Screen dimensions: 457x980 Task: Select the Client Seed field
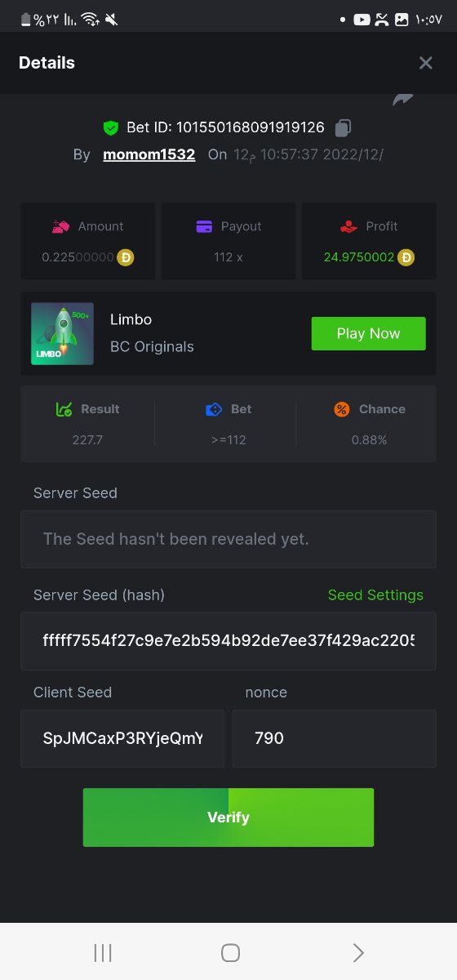point(122,738)
